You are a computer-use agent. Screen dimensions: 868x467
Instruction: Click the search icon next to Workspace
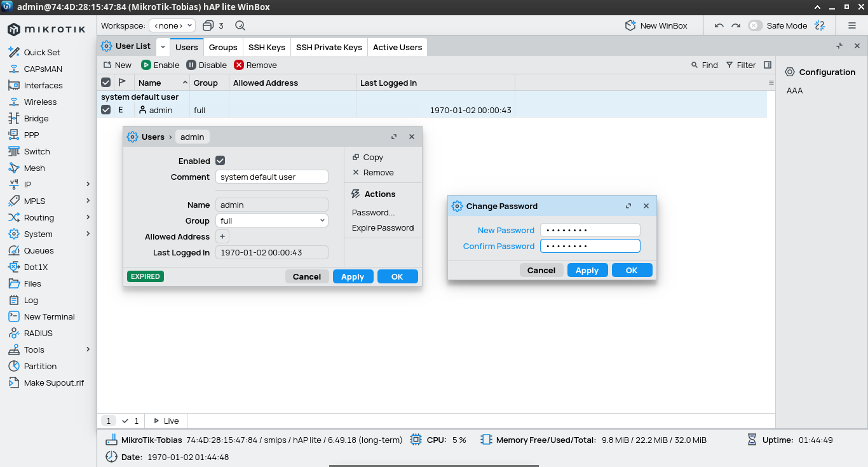coord(240,25)
